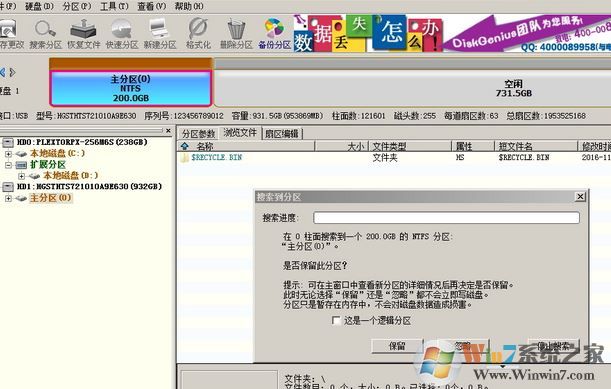This screenshot has height=389, width=611.
Task: Click the $RECYCLE.BIN folder icon
Action: click(184, 157)
